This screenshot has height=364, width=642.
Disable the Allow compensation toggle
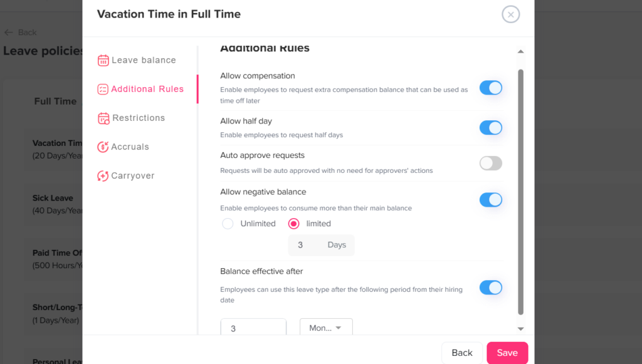491,88
